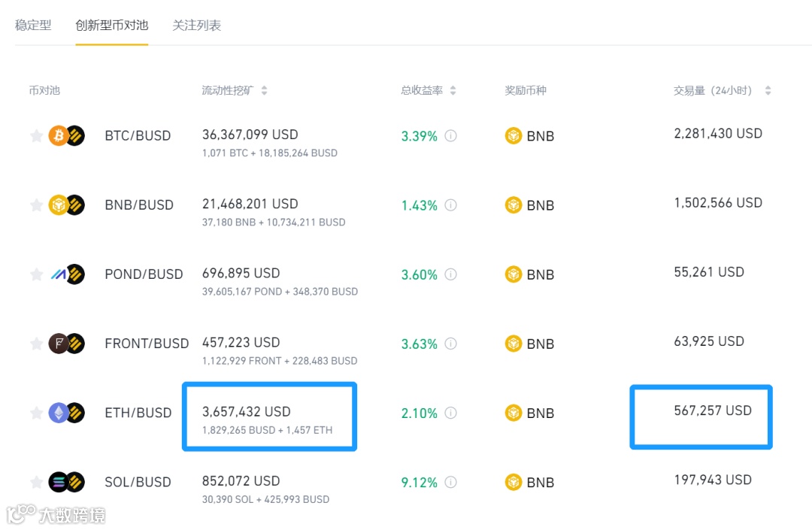This screenshot has height=530, width=812.
Task: Star the BNB/BUSD pool as favorite
Action: click(x=36, y=205)
